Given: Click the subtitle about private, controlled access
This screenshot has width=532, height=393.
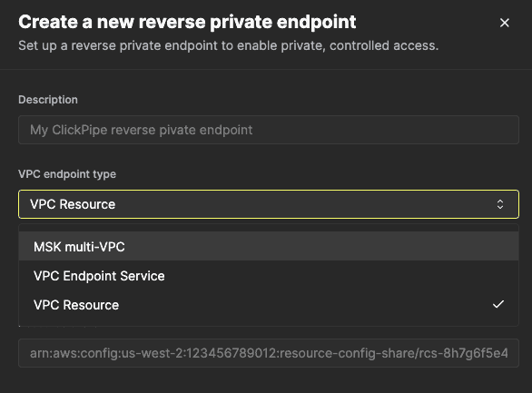Looking at the screenshot, I should (229, 45).
